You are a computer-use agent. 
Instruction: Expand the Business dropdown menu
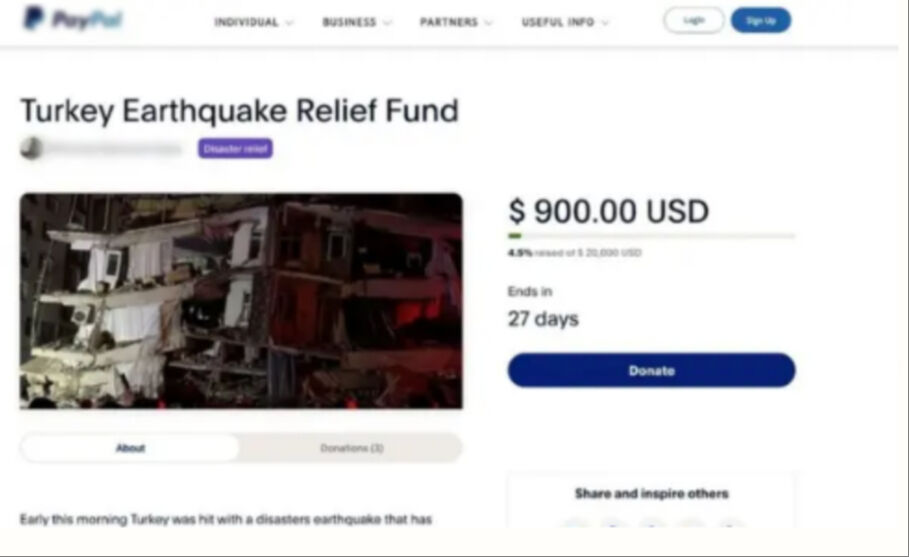point(357,22)
